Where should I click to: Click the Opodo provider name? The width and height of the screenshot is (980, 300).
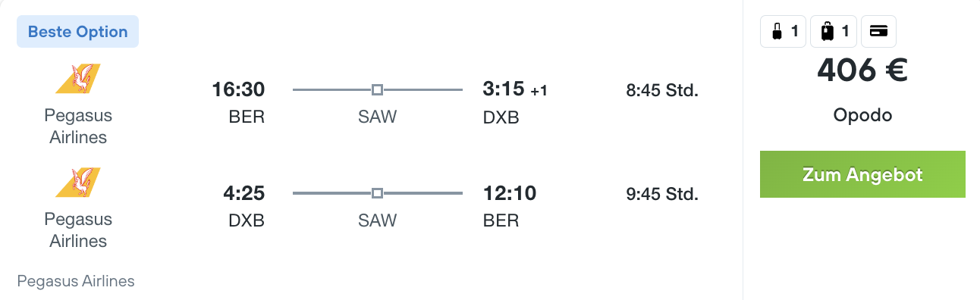(862, 116)
